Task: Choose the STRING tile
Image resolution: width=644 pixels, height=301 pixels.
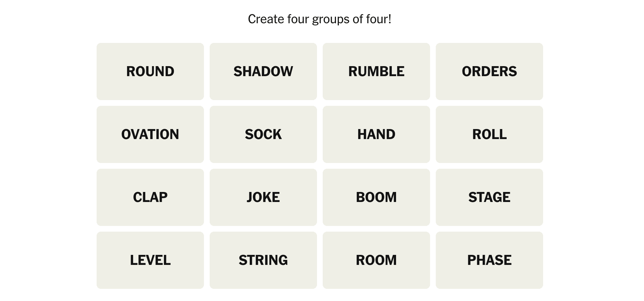Action: (263, 260)
